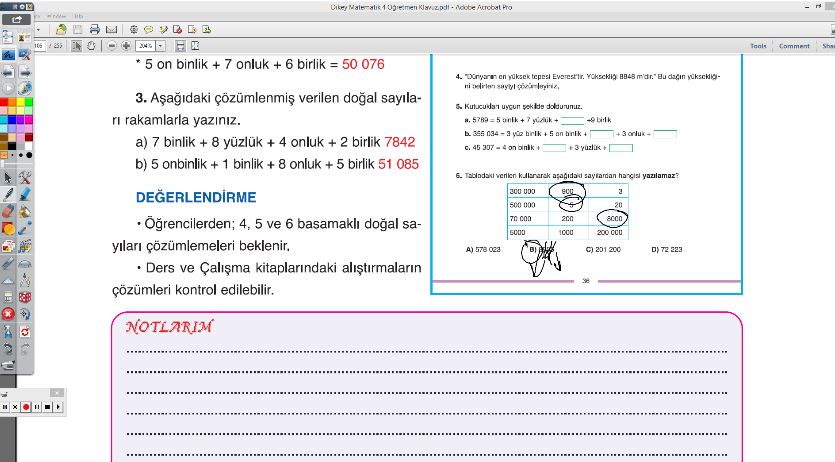Pick the red color swatch
Screen dimensions: 835x462
point(3,102)
